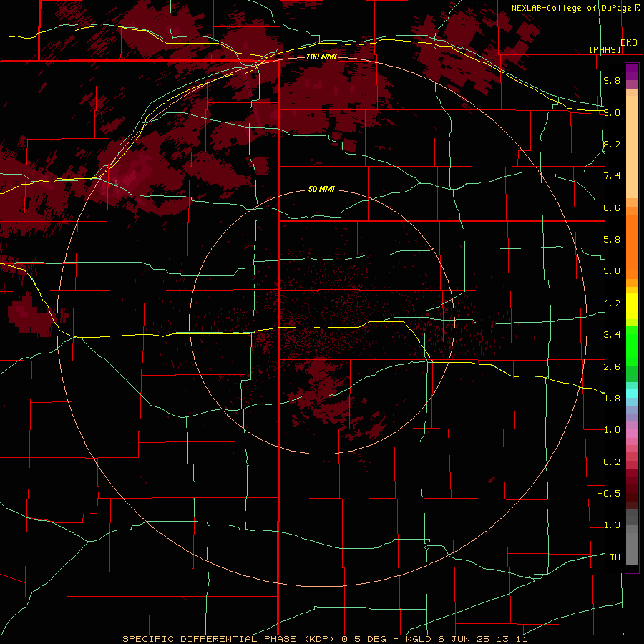This screenshot has width=644, height=644.
Task: Click the 0.2 scale value
Action: click(612, 462)
